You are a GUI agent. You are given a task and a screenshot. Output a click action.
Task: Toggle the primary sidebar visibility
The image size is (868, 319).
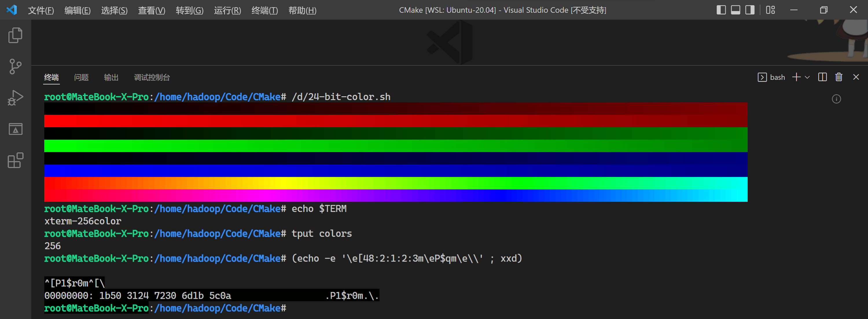721,10
